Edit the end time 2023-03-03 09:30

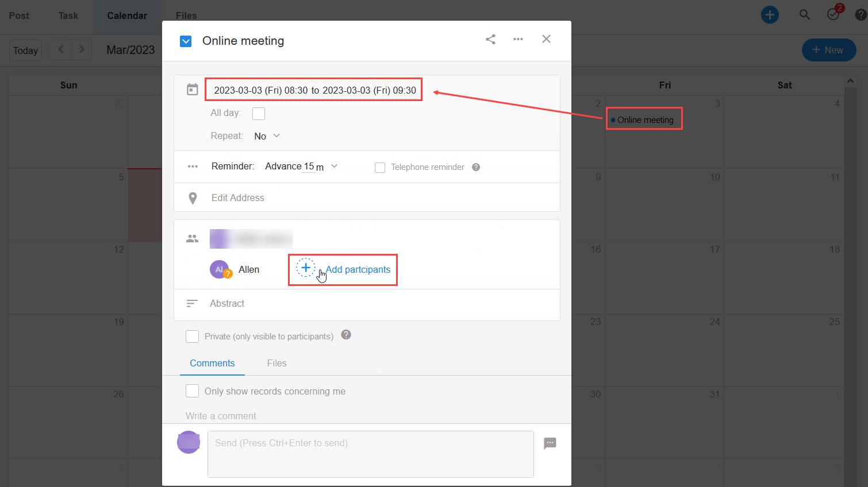(369, 90)
